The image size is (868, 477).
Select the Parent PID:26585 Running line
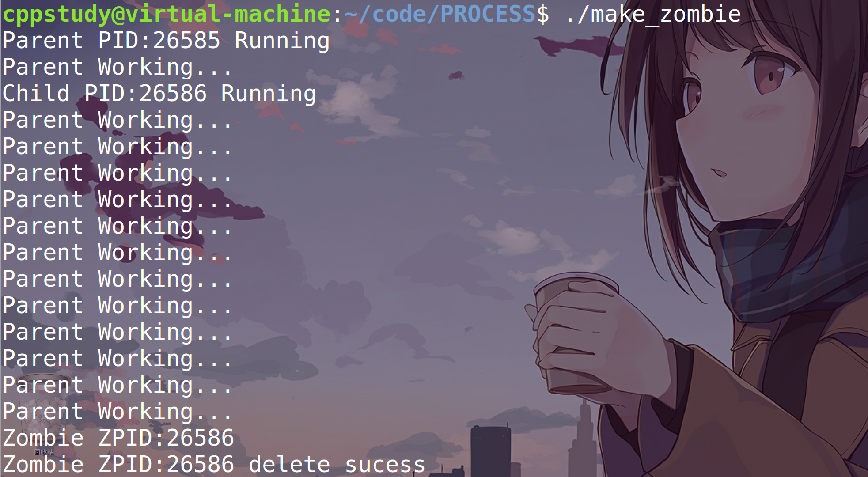(x=166, y=41)
